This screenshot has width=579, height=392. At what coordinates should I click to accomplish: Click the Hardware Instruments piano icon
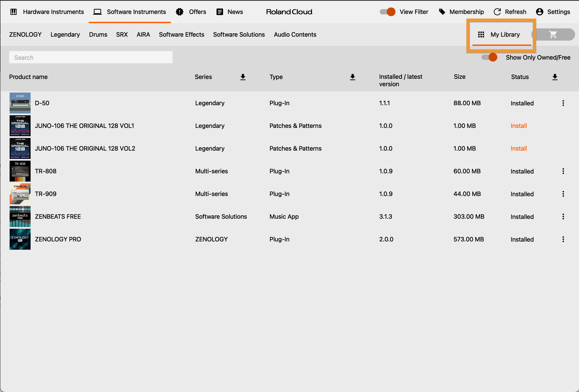tap(14, 12)
